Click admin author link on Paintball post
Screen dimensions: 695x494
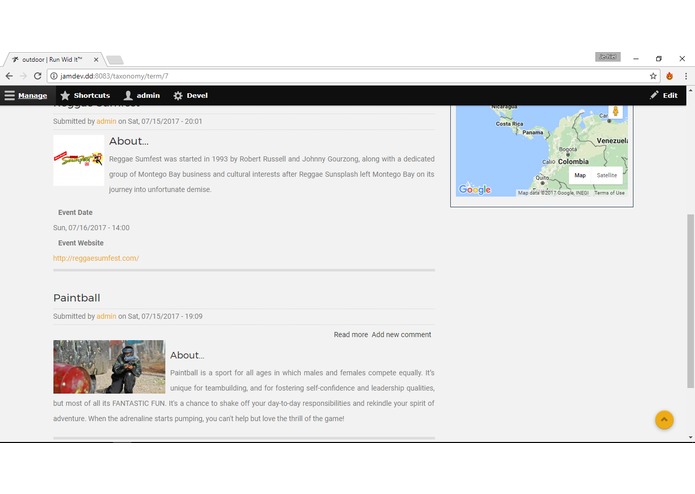(106, 316)
